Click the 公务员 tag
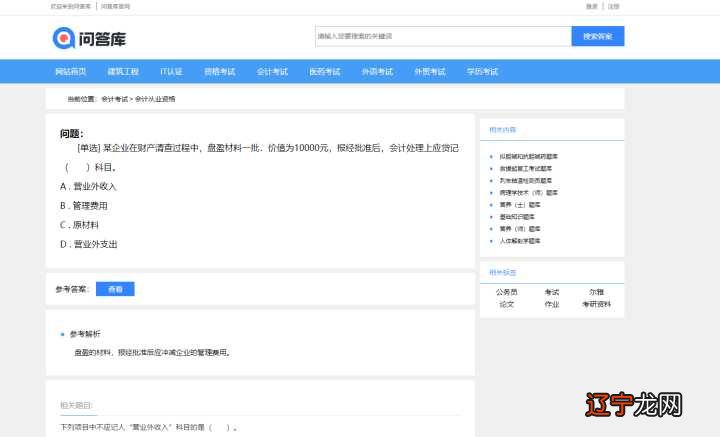The image size is (720, 437). (x=506, y=292)
